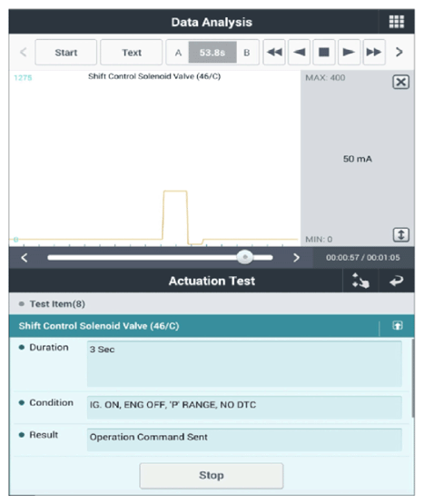Image resolution: width=424 pixels, height=504 pixels.
Task: Toggle graph vertical scale icon
Action: point(401,234)
